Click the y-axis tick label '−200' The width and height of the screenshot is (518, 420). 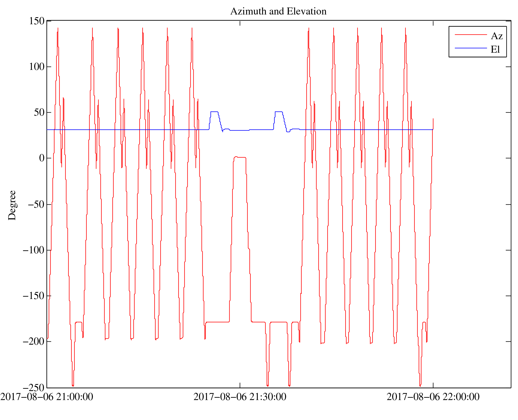[33, 341]
